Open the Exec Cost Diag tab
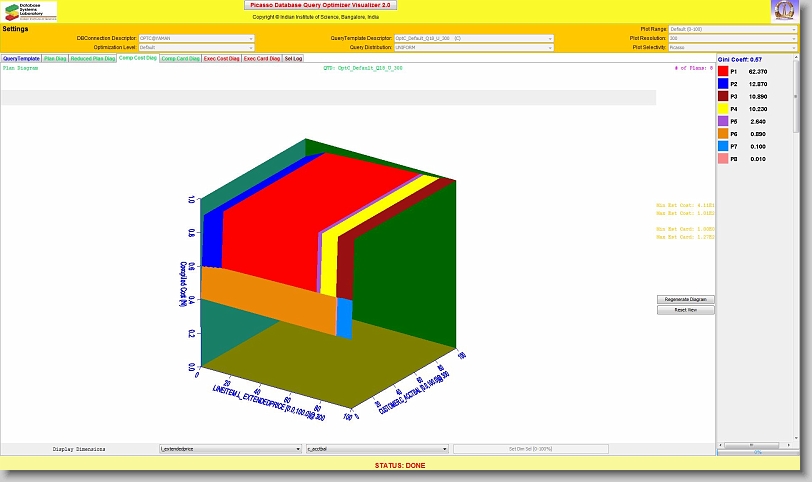Viewport: 812px width, 482px height. click(x=221, y=59)
